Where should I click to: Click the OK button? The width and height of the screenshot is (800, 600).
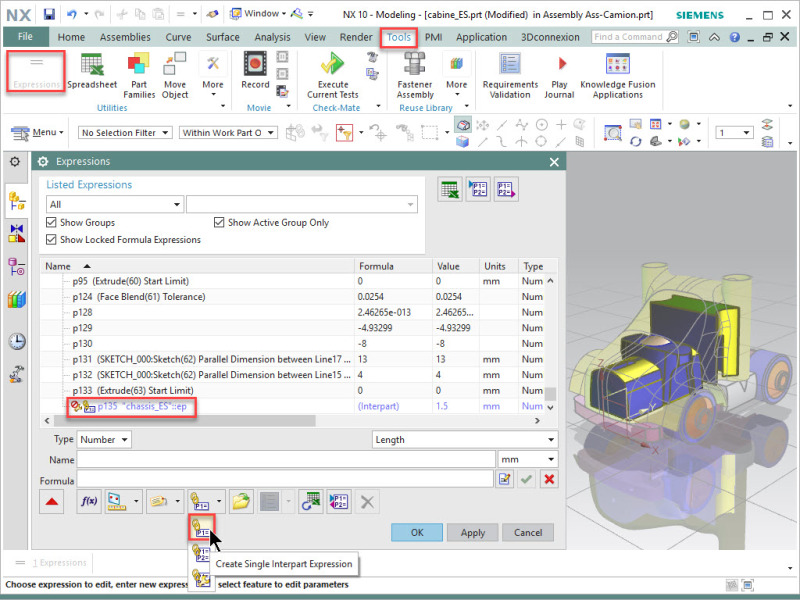click(x=417, y=532)
